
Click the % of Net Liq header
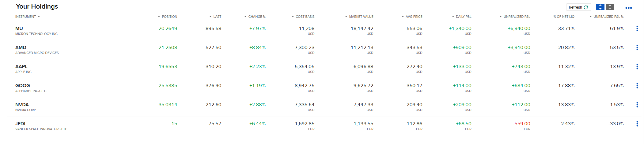click(x=564, y=17)
